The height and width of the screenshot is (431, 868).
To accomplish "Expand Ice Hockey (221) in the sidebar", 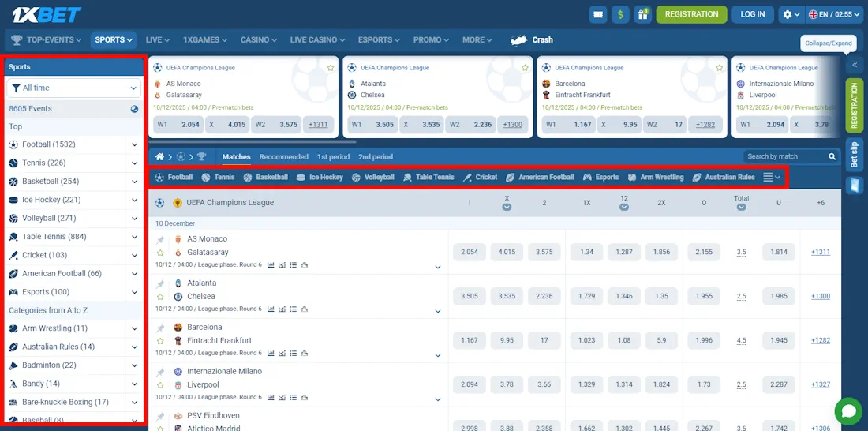I will click(x=134, y=200).
